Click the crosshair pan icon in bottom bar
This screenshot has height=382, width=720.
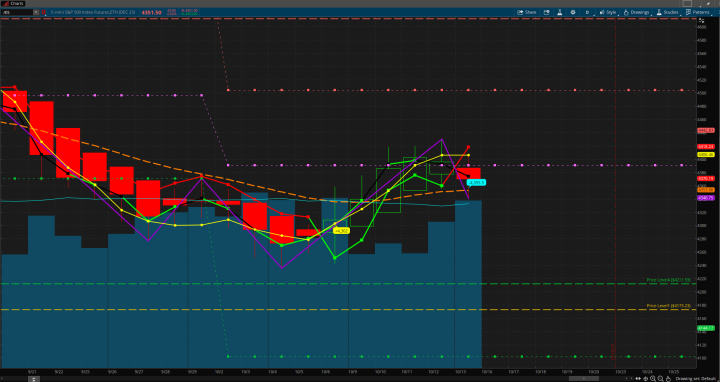click(x=646, y=379)
